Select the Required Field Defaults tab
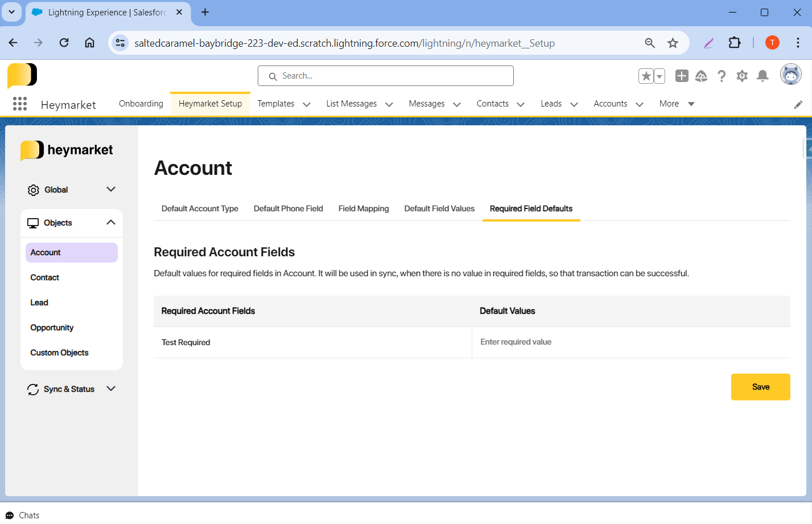This screenshot has height=524, width=812. tap(531, 208)
